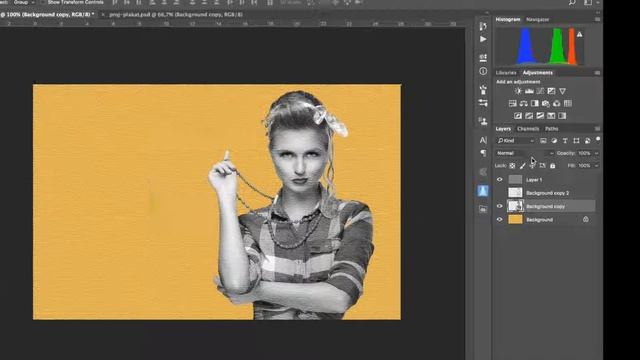
Task: Open the Group auto-select dropdown
Action: point(23,2)
